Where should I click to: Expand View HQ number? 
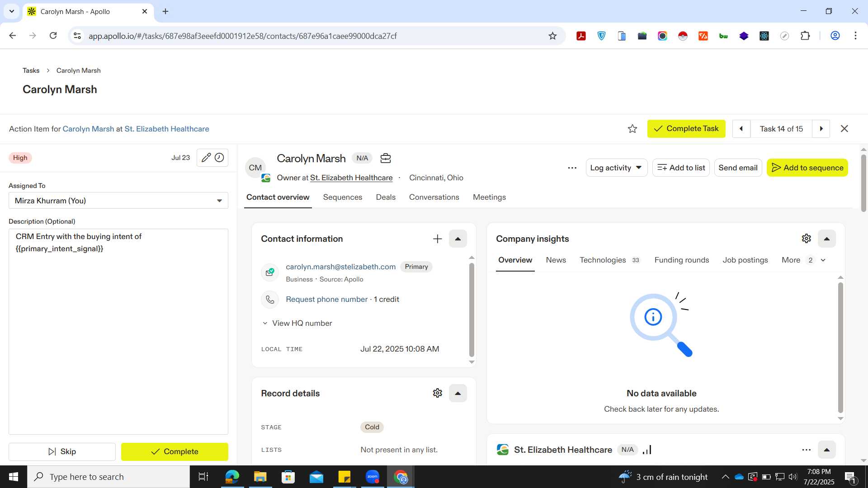point(297,323)
